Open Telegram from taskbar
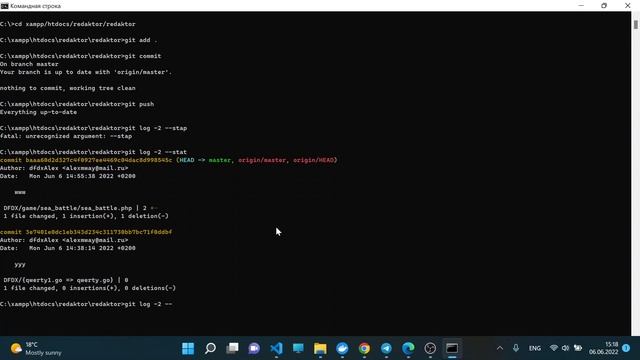Viewport: 640px width, 360px height. tap(386, 348)
